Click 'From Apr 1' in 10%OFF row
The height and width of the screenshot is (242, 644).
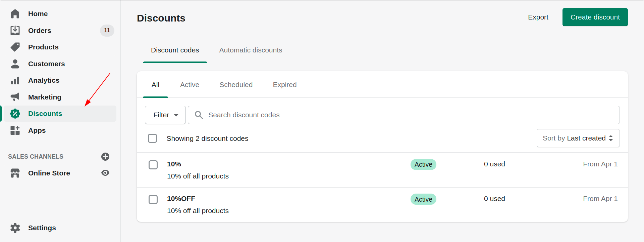pos(600,199)
